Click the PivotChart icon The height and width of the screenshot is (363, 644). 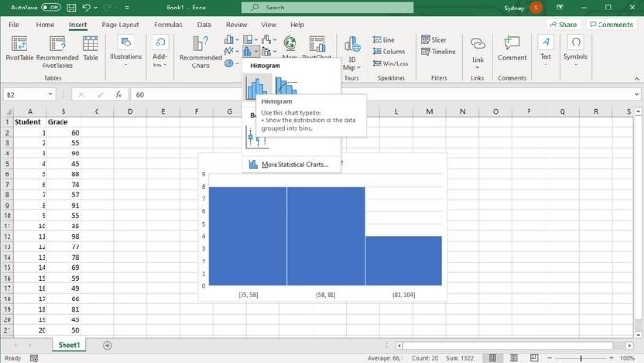pos(316,44)
